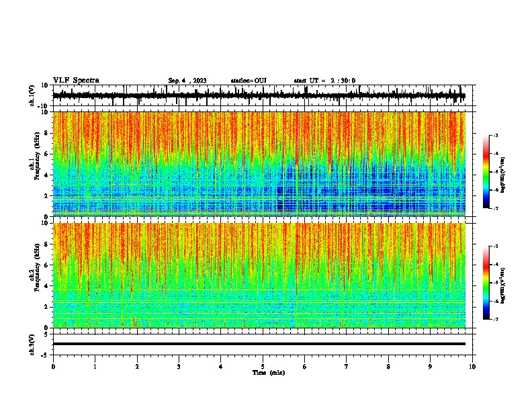This screenshot has width=532, height=411.
Task: Click the ch.1 color scale bar
Action: (x=486, y=171)
